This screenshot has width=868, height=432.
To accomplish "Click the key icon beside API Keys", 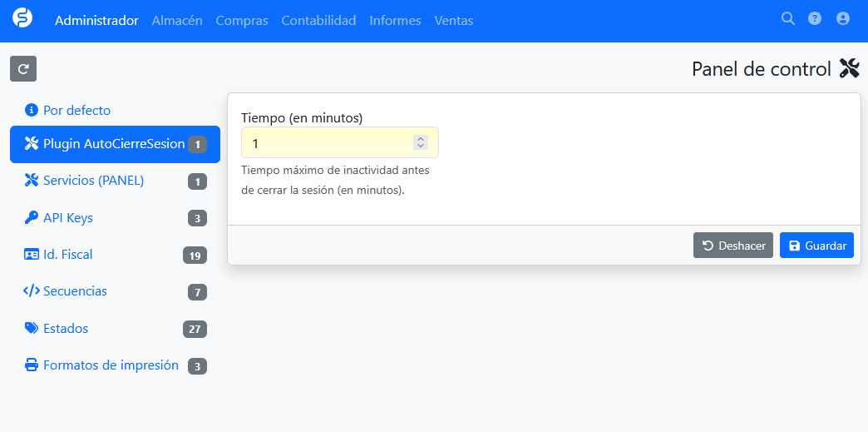I will click(32, 218).
